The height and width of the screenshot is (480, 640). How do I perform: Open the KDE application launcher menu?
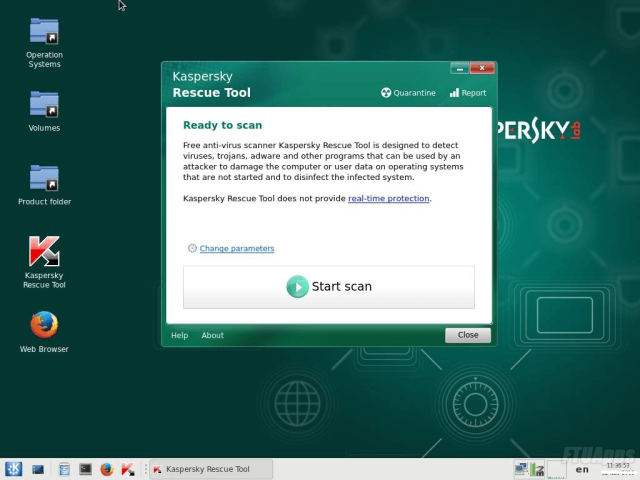point(13,469)
